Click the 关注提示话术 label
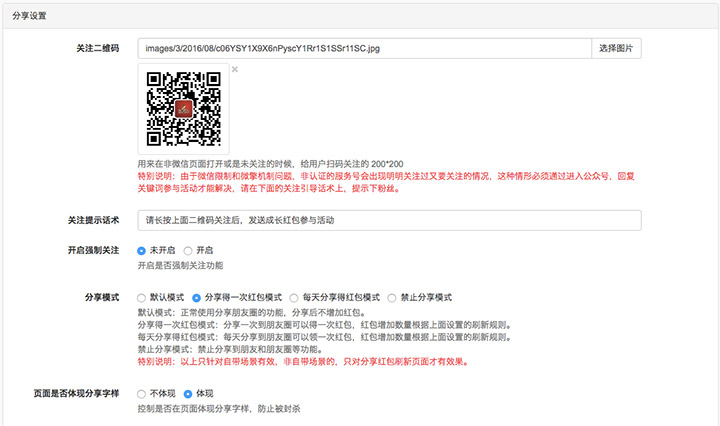This screenshot has height=426, width=720. [x=94, y=220]
